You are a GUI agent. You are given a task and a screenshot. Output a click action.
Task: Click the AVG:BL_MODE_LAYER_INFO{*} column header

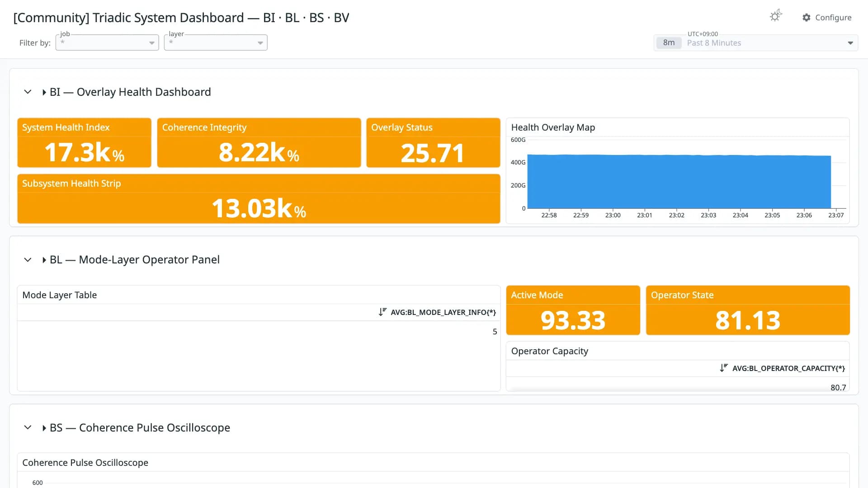pos(443,312)
